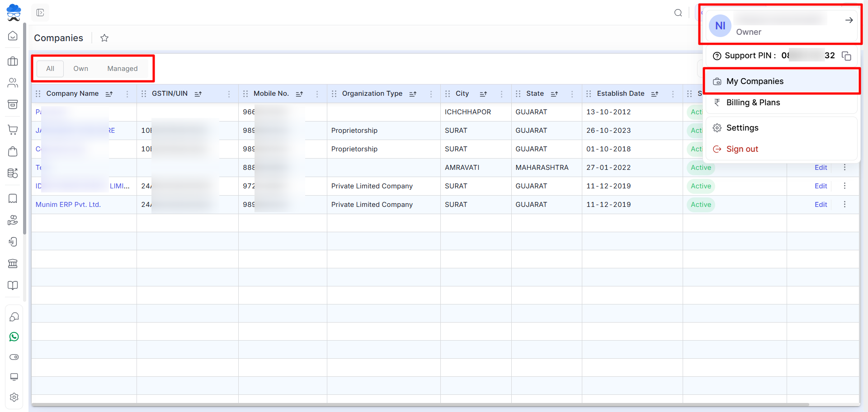Click Sign out
Viewport: 868px width, 412px height.
[x=742, y=149]
